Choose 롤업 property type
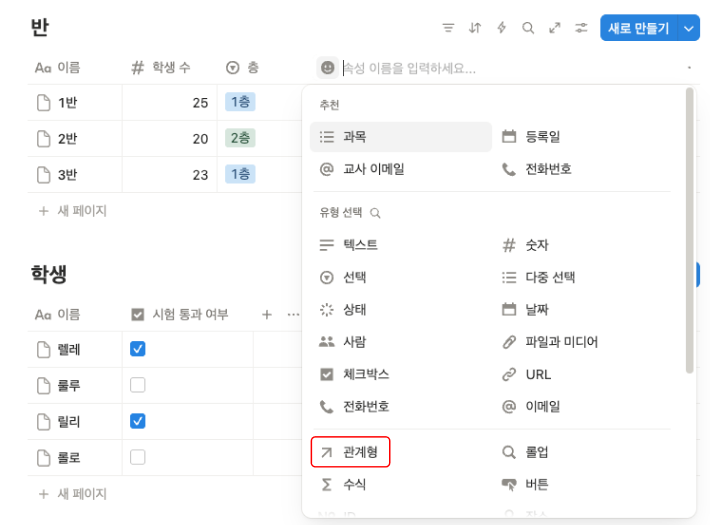710x525 pixels. click(x=583, y=452)
